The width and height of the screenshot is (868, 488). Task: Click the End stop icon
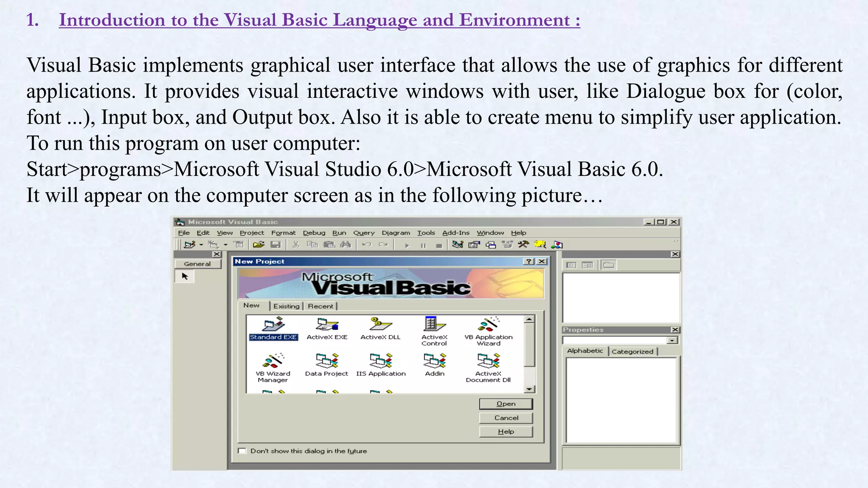[439, 245]
